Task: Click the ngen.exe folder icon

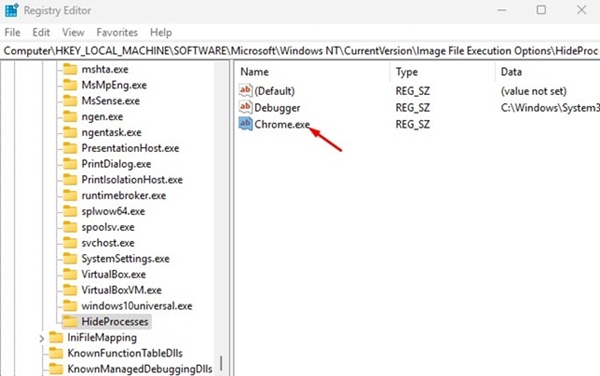Action: [x=70, y=116]
